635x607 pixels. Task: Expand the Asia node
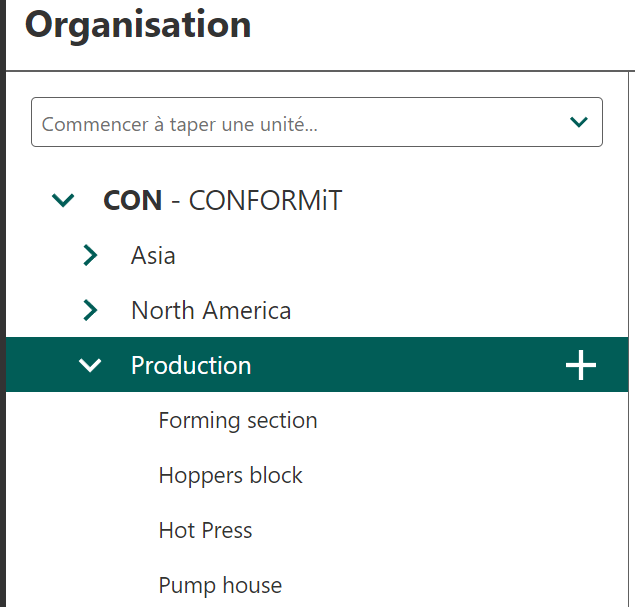(x=90, y=255)
